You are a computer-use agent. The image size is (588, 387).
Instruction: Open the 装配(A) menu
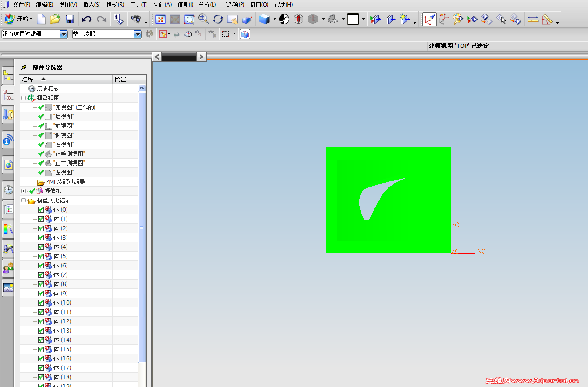[x=162, y=5]
